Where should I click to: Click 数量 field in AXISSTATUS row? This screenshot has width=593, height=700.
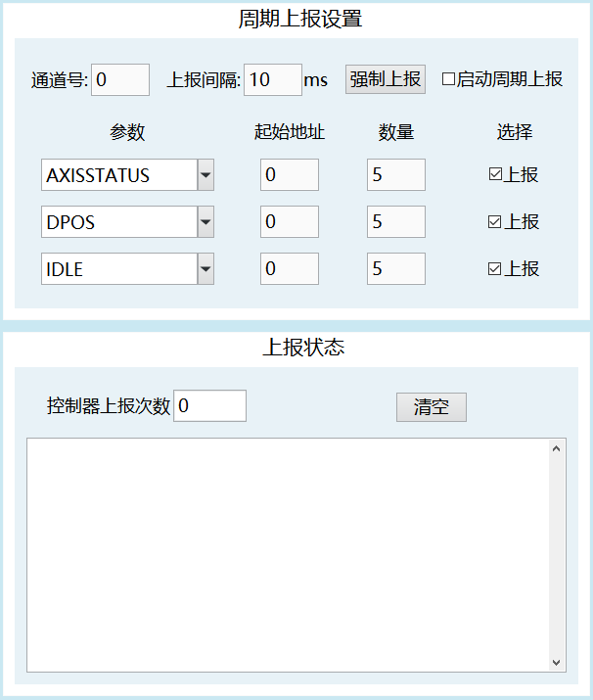tap(396, 174)
